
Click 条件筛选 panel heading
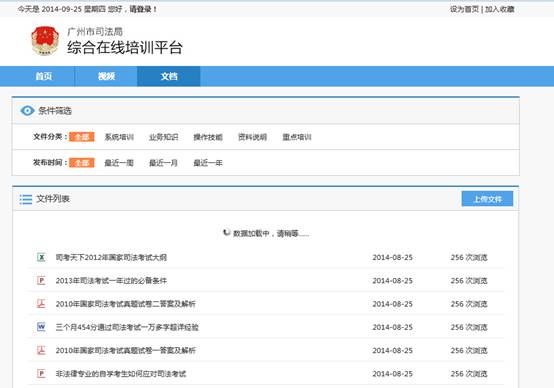(55, 111)
